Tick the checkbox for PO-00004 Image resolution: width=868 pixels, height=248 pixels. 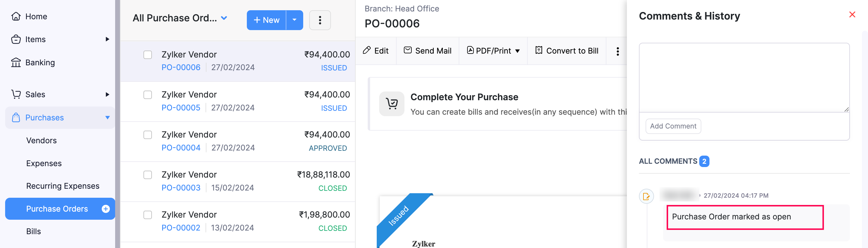[148, 135]
